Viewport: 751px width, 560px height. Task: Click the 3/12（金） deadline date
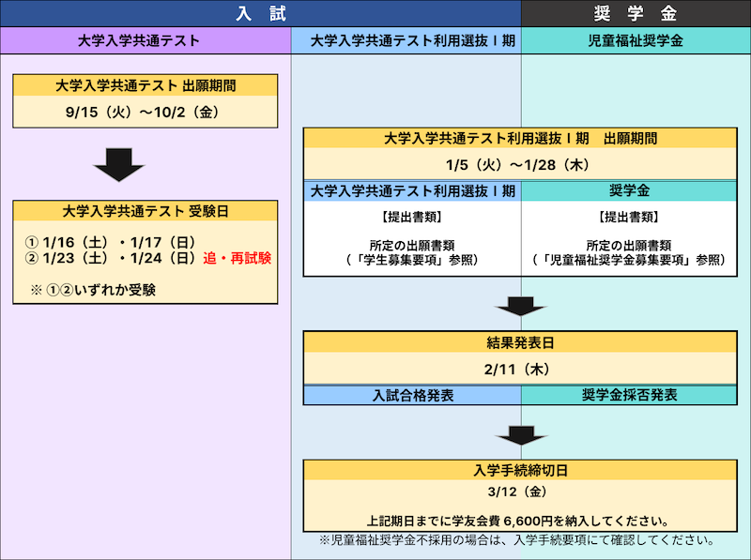coord(517,492)
